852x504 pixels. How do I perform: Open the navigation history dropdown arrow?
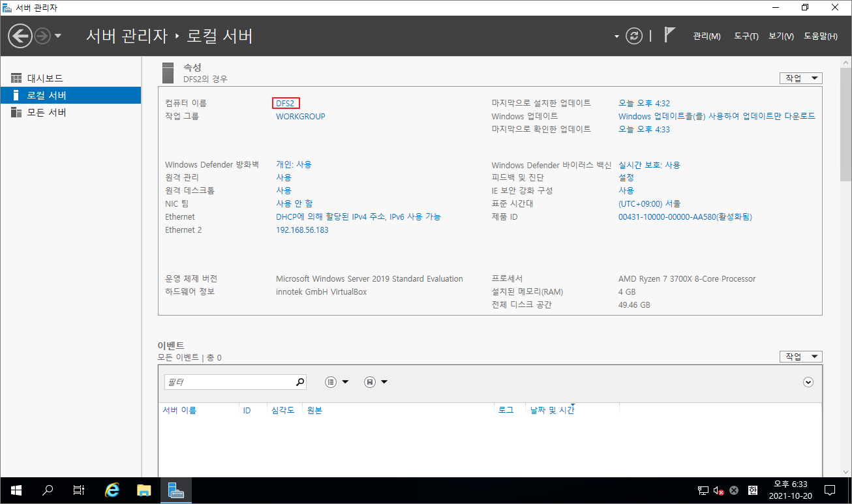click(x=58, y=36)
